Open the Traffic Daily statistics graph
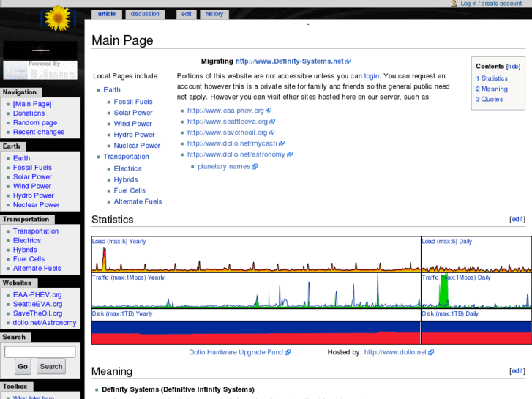This screenshot has width=532, height=399. pyautogui.click(x=476, y=291)
